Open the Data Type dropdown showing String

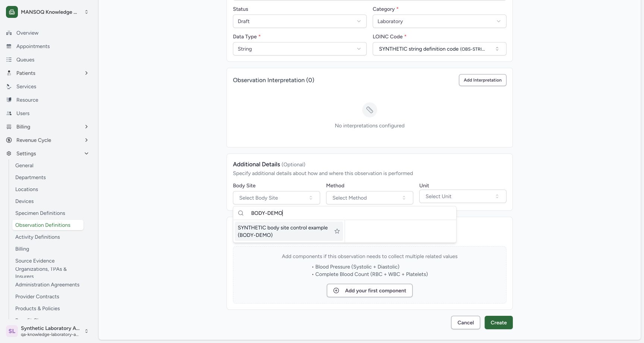point(300,49)
